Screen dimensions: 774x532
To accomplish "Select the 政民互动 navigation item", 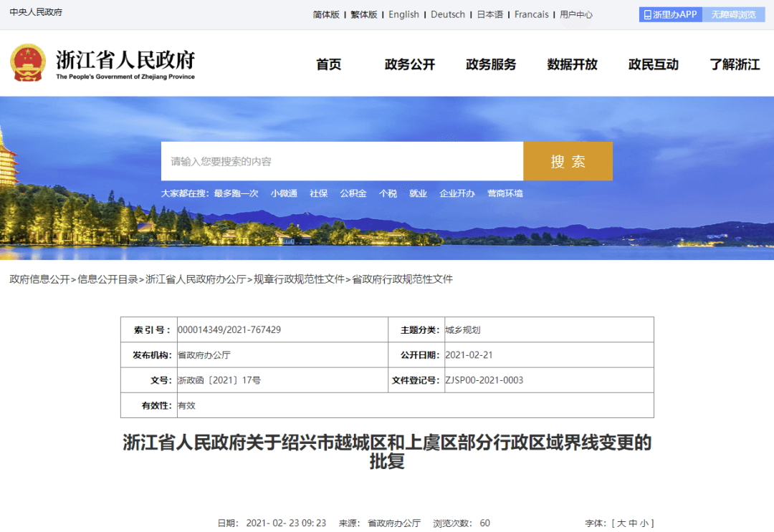I will (653, 64).
